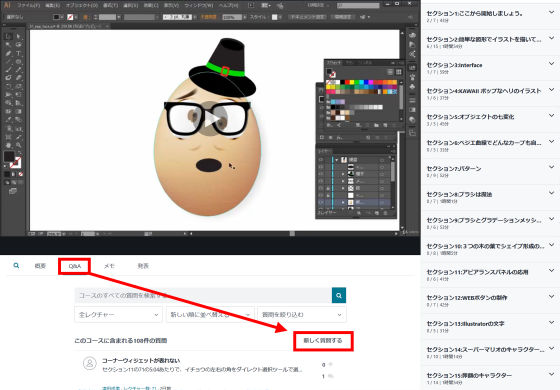The width and height of the screenshot is (560, 390).
Task: Expand the top-level layer disclosure triangle
Action: 336,160
